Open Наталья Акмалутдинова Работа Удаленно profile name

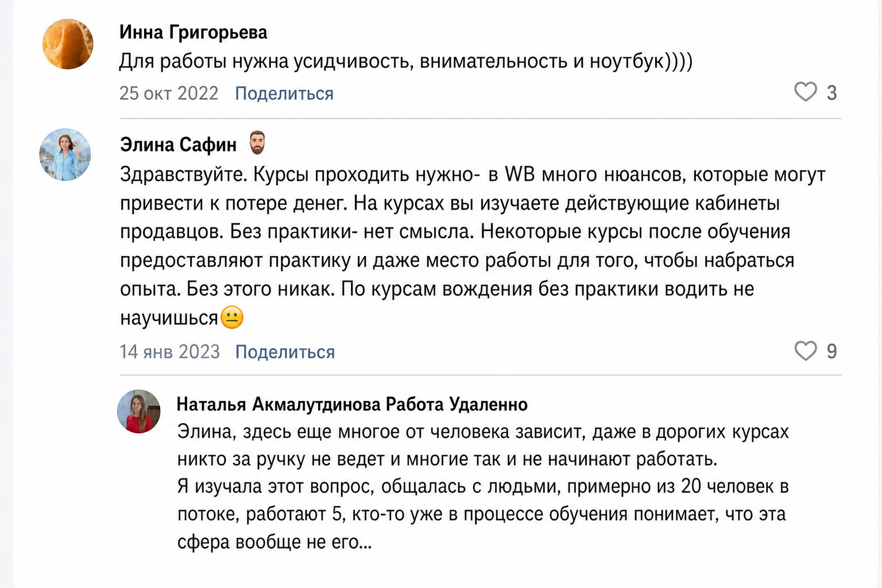tap(352, 404)
